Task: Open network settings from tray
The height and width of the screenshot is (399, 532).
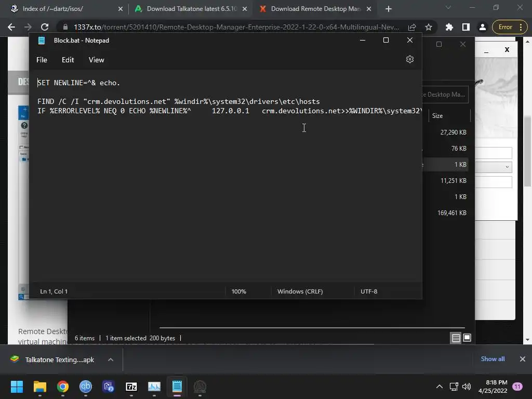Action: (454, 387)
